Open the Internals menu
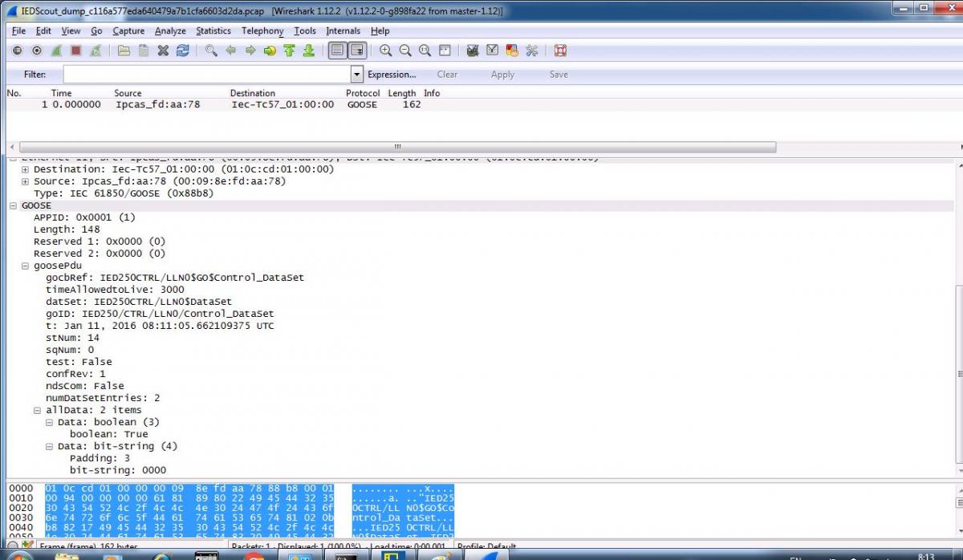963x560 pixels. (x=343, y=30)
